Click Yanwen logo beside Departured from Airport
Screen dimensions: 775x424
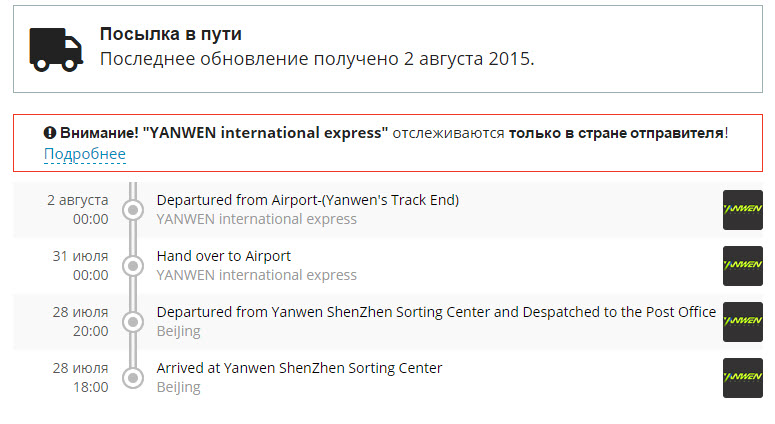742,210
